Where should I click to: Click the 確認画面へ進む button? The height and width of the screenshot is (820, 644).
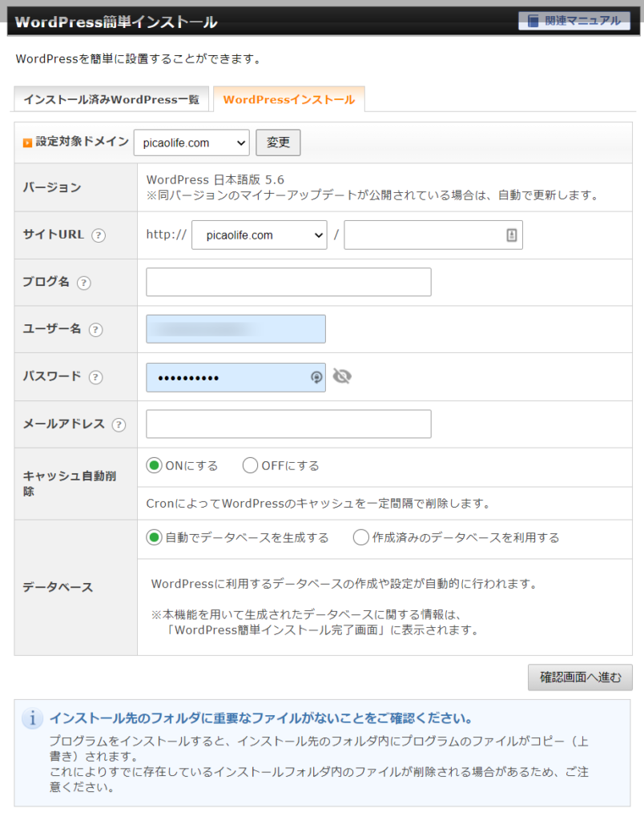(x=580, y=677)
